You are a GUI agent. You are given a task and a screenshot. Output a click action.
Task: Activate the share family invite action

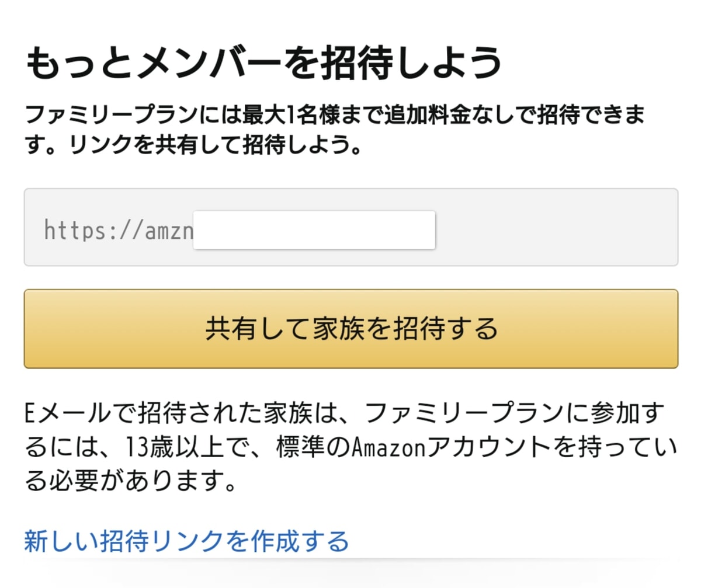click(350, 328)
